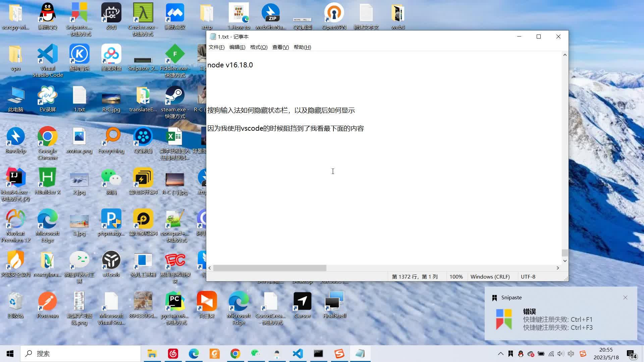Click the Notepad vertical scrollbar up arrow
The width and height of the screenshot is (644, 362).
[x=565, y=55]
